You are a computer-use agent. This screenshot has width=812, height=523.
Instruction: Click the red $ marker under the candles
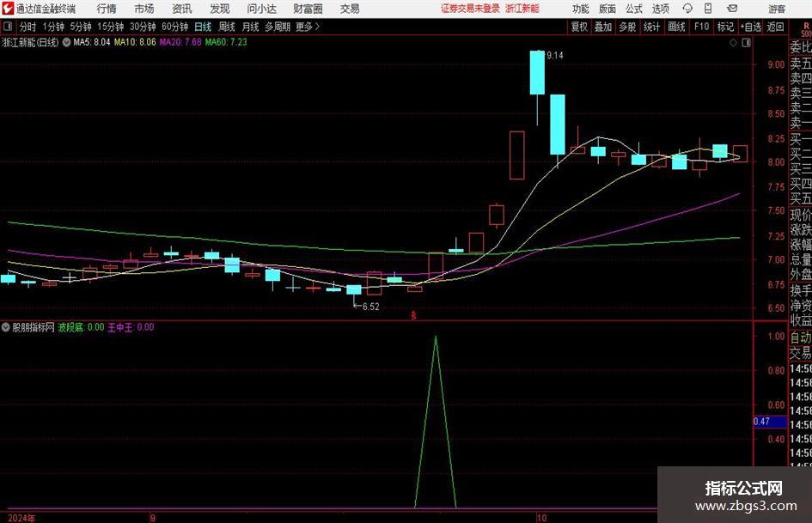coord(413,315)
